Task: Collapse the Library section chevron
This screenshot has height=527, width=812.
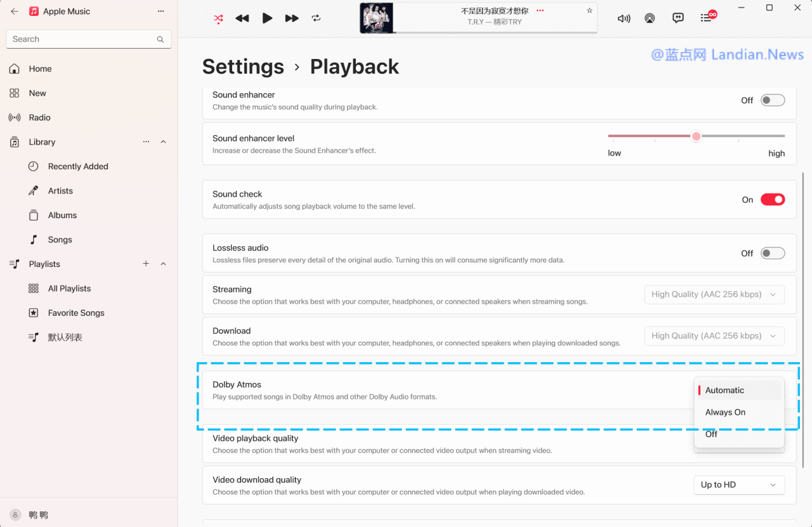Action: (163, 142)
